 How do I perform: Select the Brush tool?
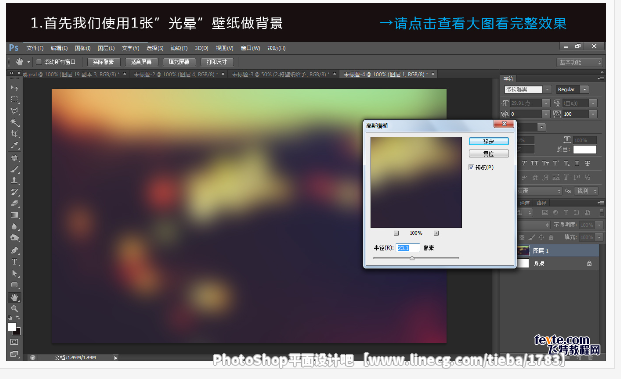(14, 169)
